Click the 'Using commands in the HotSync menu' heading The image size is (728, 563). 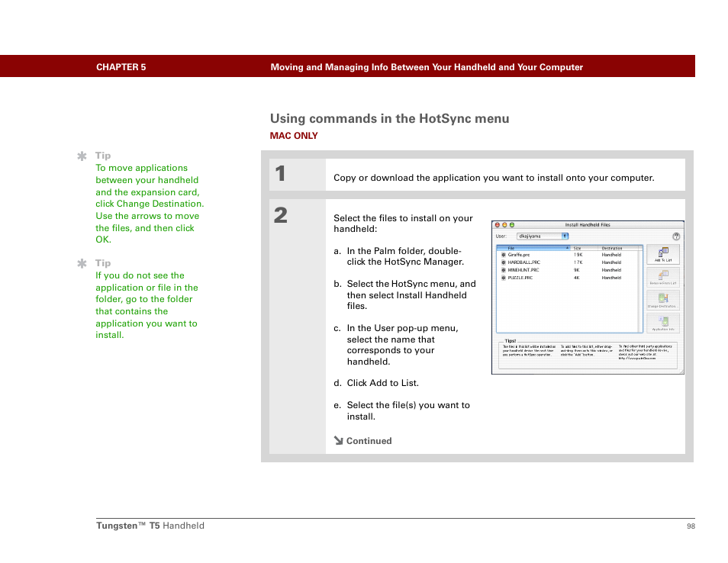(x=389, y=119)
